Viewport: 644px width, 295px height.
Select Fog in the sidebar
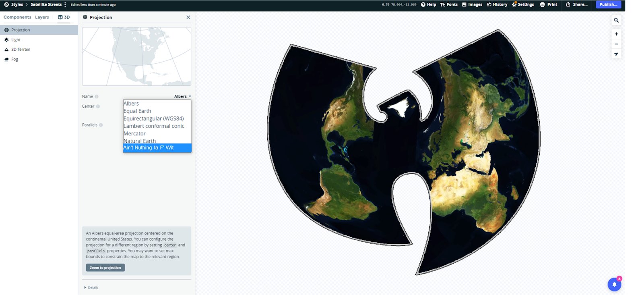(39, 59)
